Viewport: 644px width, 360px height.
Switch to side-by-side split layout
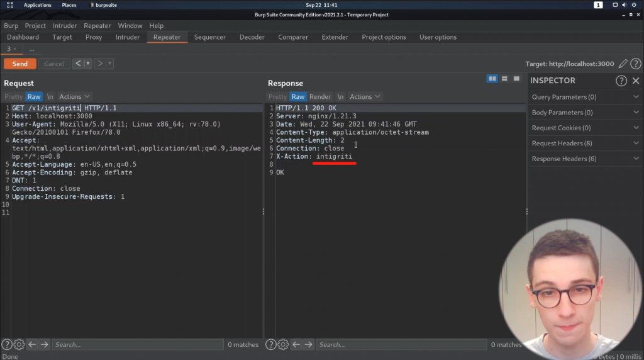(x=492, y=79)
